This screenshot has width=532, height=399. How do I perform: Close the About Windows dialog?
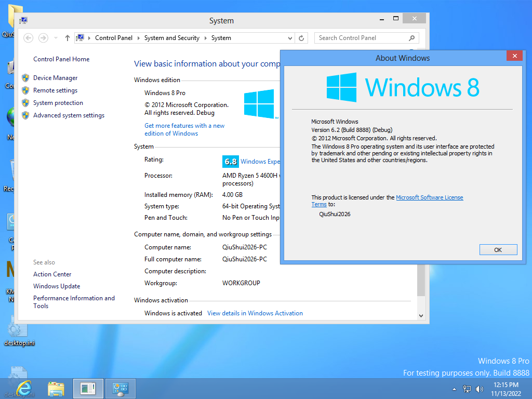point(515,56)
